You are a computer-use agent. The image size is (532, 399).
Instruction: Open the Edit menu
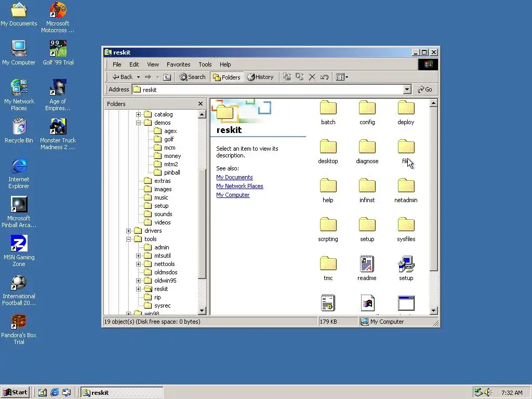(x=134, y=64)
